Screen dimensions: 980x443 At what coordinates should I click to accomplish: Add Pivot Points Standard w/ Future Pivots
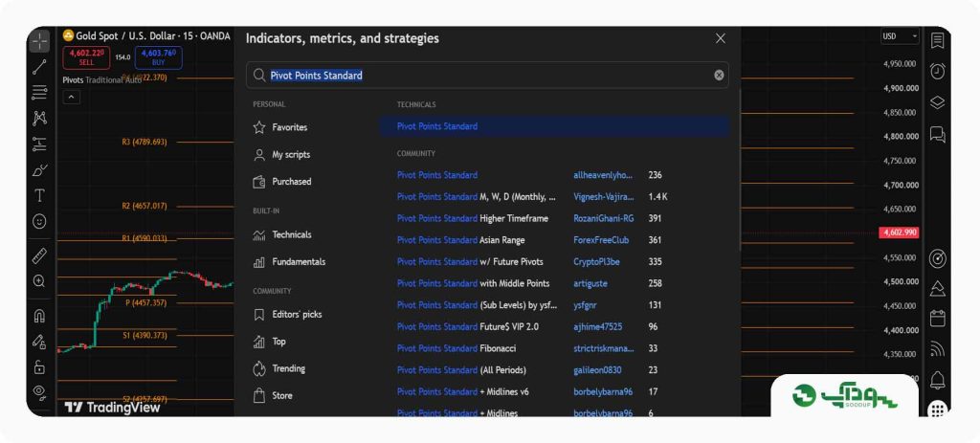coord(554,262)
